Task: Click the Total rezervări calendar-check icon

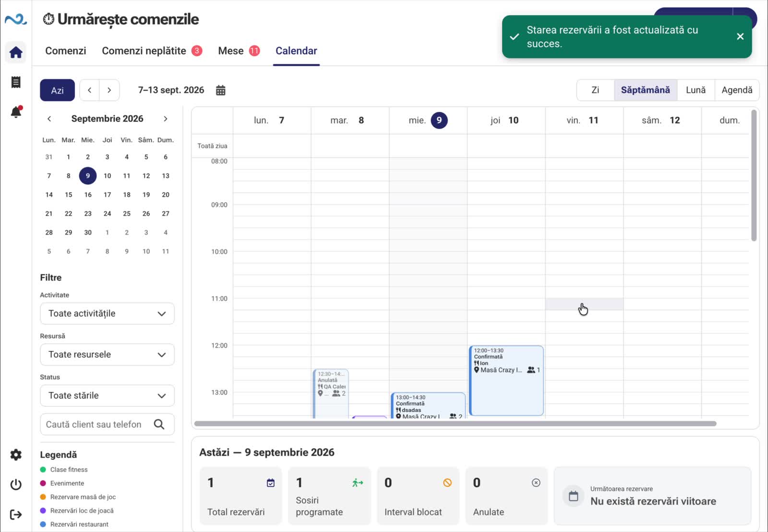Action: pyautogui.click(x=271, y=483)
